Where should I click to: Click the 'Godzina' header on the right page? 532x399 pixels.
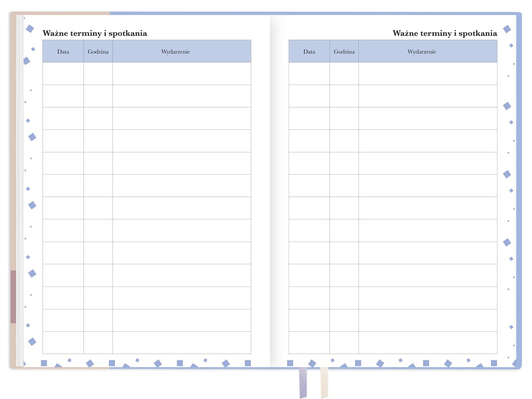tap(344, 51)
